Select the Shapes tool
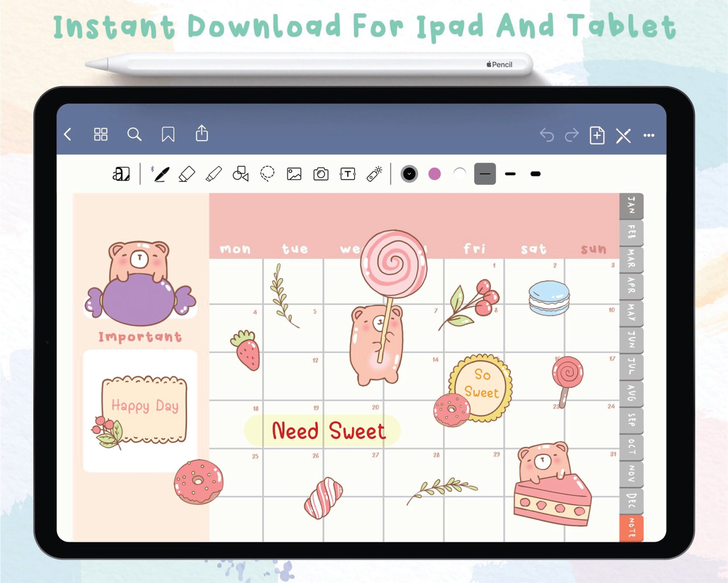Screen dimensions: 728x583 pyautogui.click(x=241, y=174)
